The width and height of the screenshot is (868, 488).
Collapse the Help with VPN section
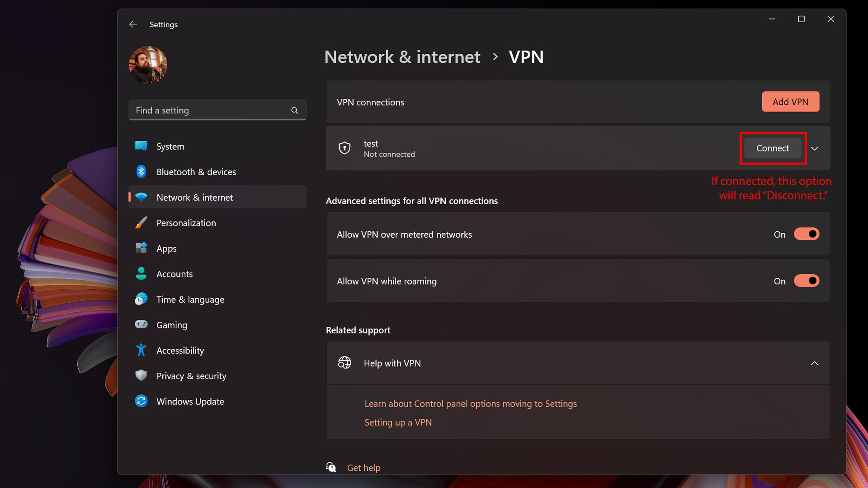(x=814, y=363)
